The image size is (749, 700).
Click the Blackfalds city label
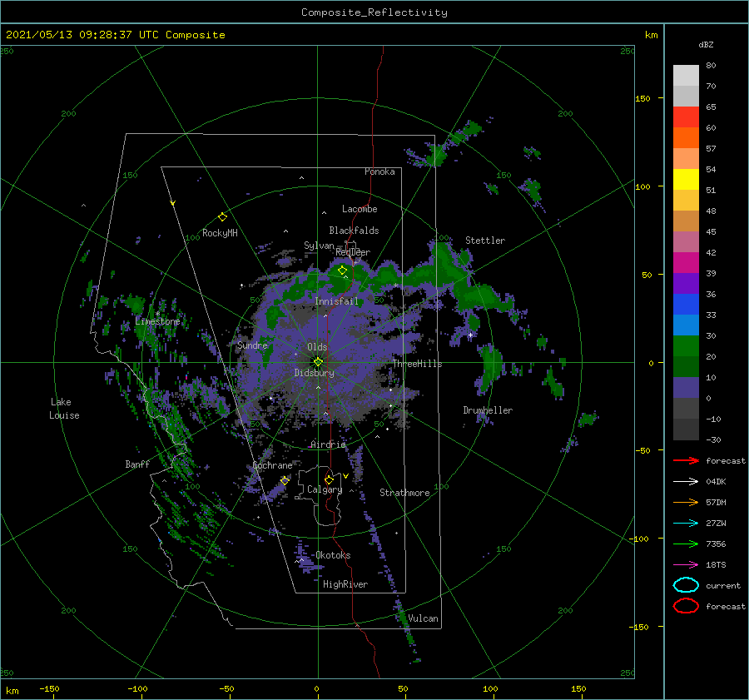[x=354, y=231]
